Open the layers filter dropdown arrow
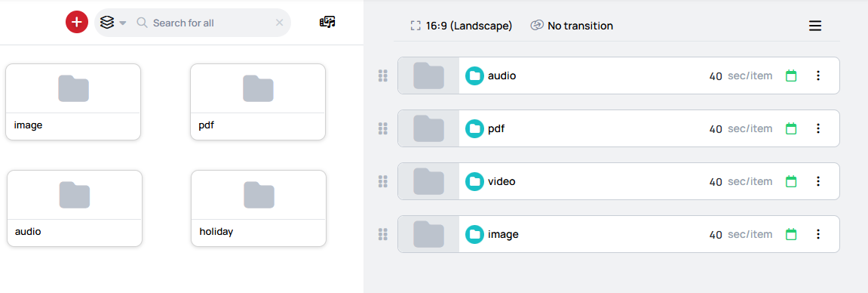The width and height of the screenshot is (868, 293). point(123,23)
